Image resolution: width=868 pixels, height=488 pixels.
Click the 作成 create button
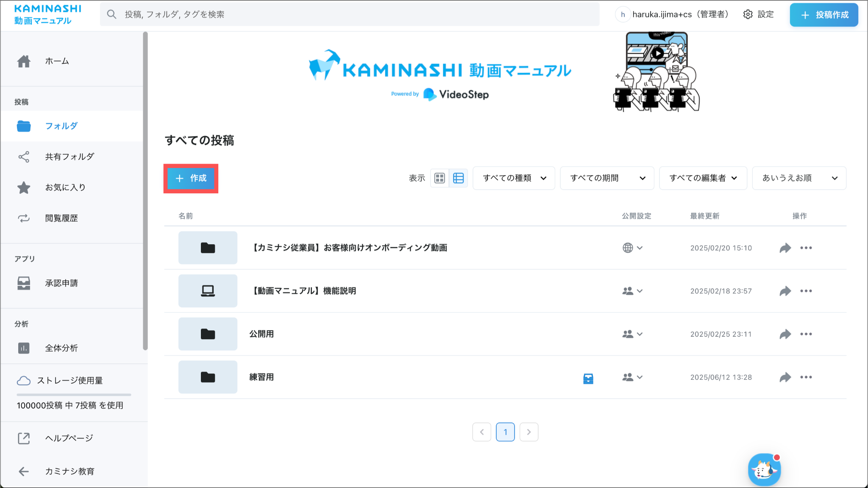[x=191, y=178]
